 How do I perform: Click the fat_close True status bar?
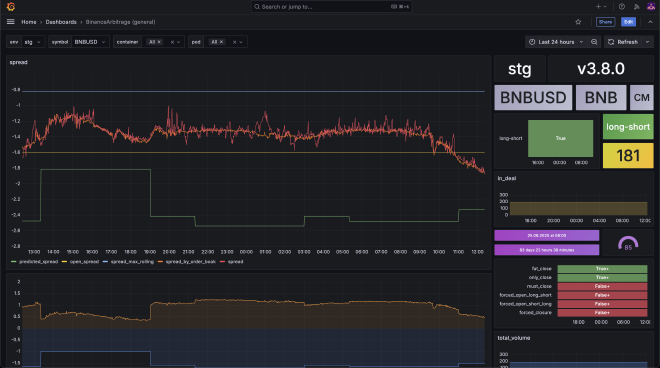pos(602,269)
